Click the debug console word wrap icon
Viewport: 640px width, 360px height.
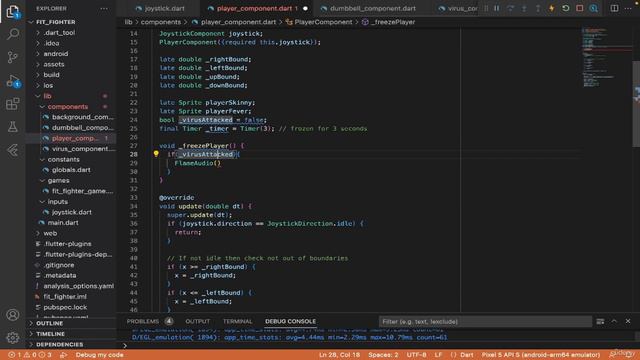tap(600, 322)
